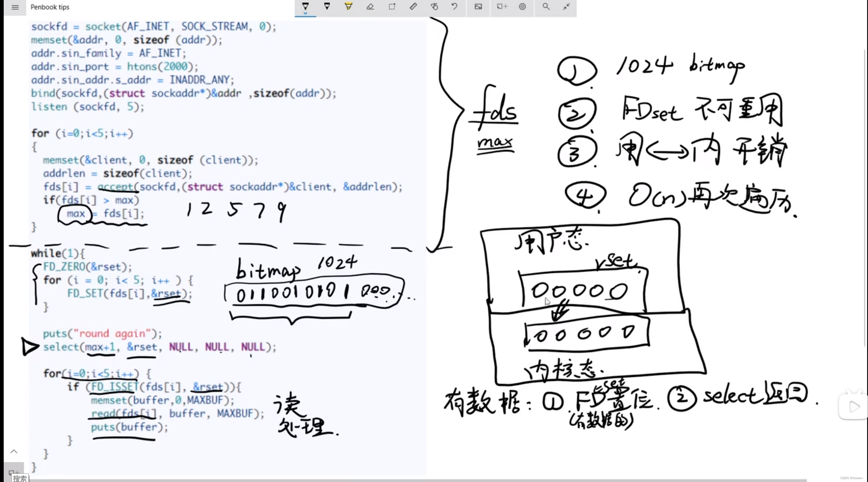Click the zoom tool icon
The image size is (868, 482).
pos(545,7)
